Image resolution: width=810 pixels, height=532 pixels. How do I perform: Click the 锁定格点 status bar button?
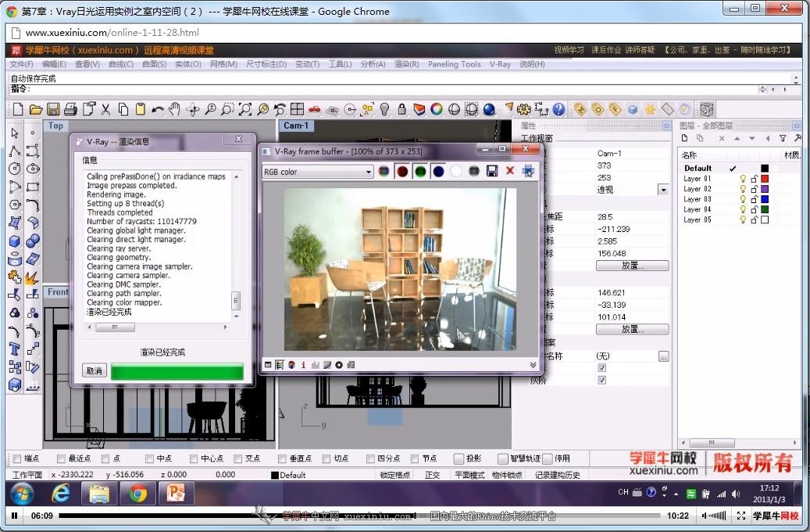click(395, 475)
